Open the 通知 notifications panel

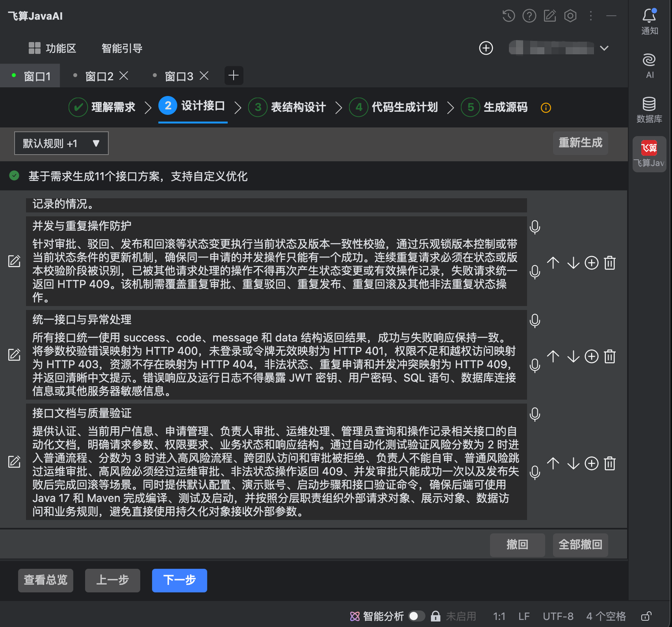pyautogui.click(x=649, y=22)
